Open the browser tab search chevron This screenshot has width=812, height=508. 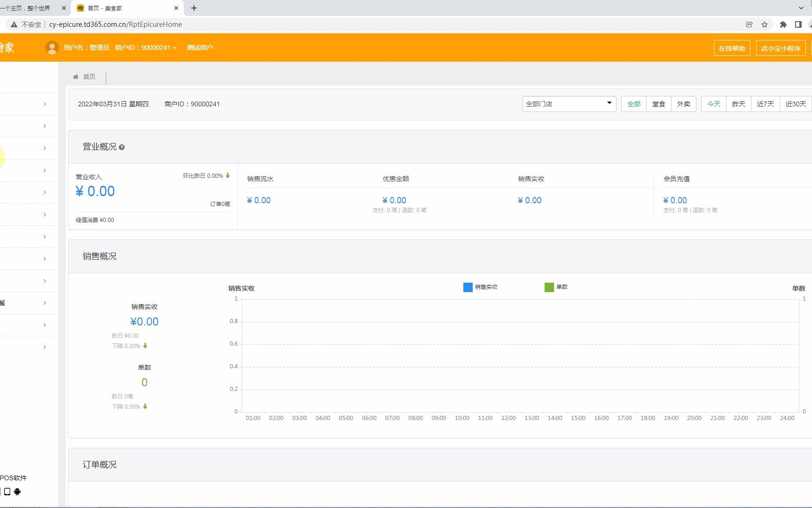801,8
